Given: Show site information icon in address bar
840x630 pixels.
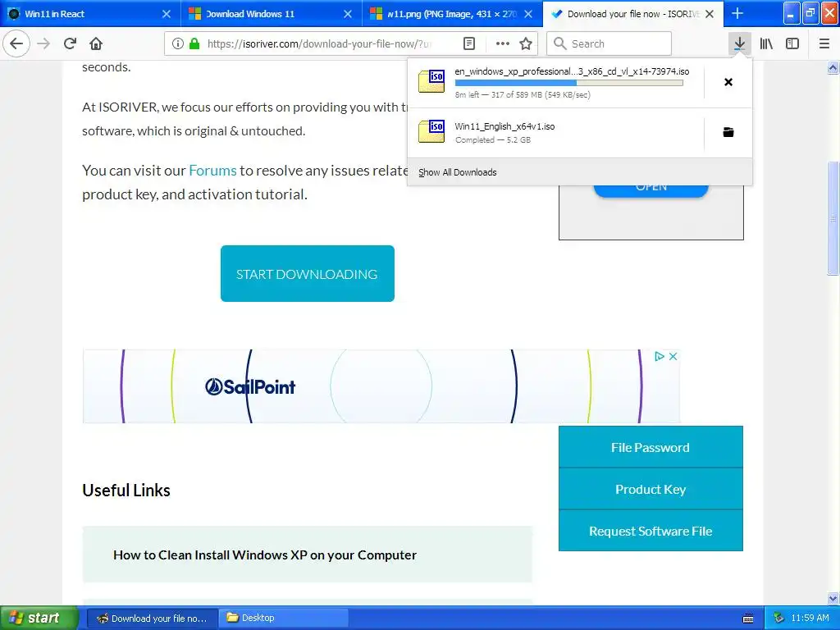Looking at the screenshot, I should [178, 43].
